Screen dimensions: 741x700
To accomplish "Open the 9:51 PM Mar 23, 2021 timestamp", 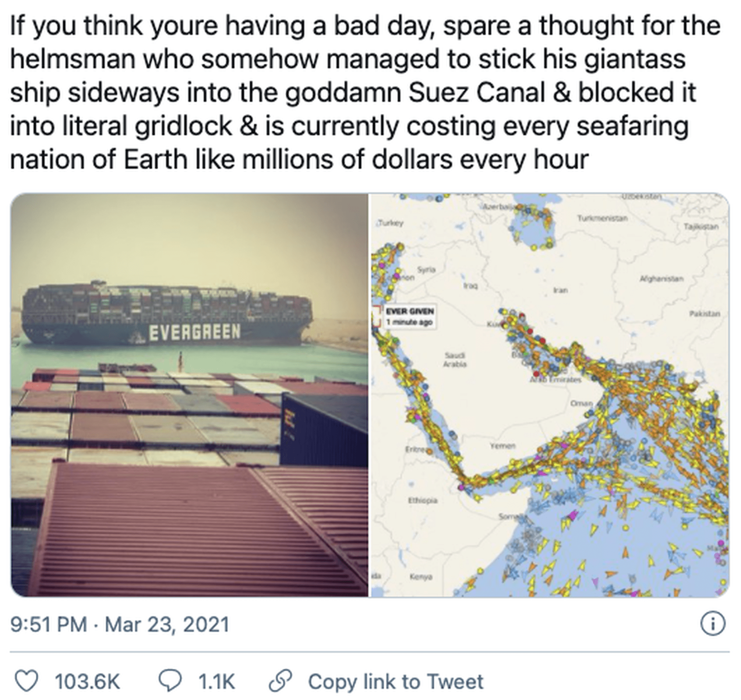I will pos(120,624).
